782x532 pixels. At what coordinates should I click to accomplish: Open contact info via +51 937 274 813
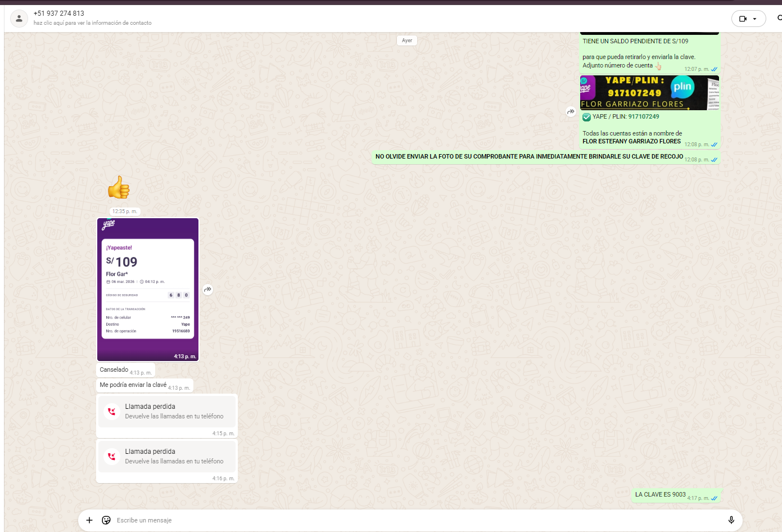pyautogui.click(x=59, y=13)
